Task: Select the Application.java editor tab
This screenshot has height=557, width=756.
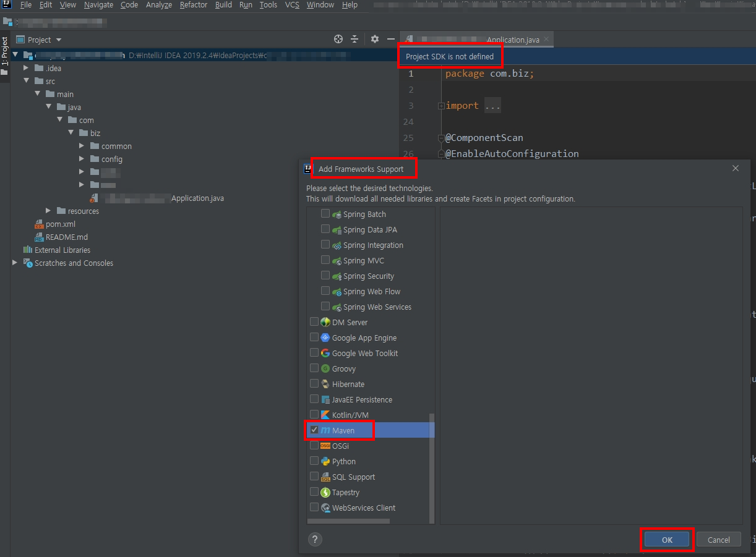Action: 477,40
